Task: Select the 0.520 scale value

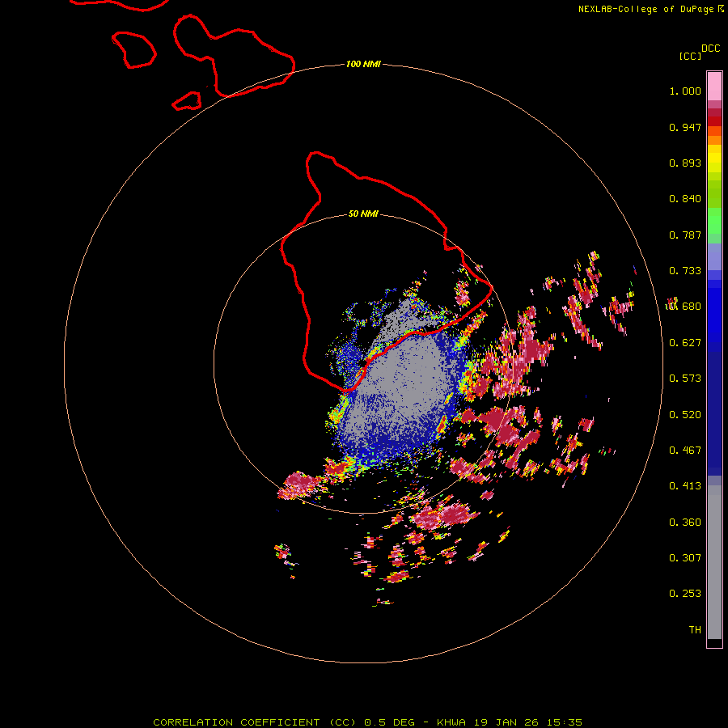Action: 685,415
